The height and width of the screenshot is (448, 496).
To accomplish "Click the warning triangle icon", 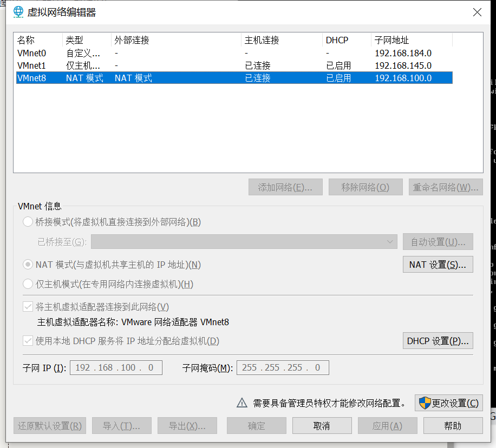I will click(x=242, y=403).
